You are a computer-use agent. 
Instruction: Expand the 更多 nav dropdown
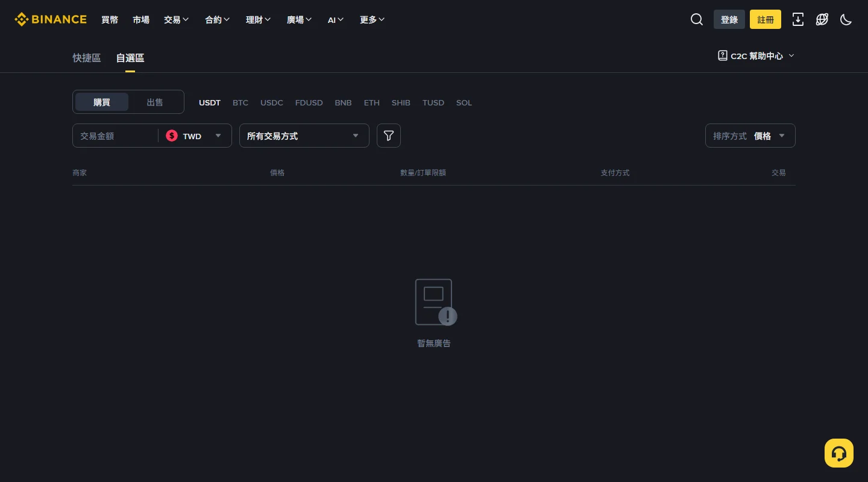click(373, 20)
